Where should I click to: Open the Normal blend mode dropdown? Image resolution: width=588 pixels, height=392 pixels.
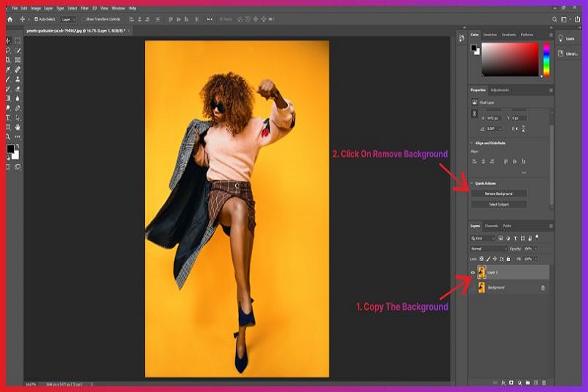(489, 249)
